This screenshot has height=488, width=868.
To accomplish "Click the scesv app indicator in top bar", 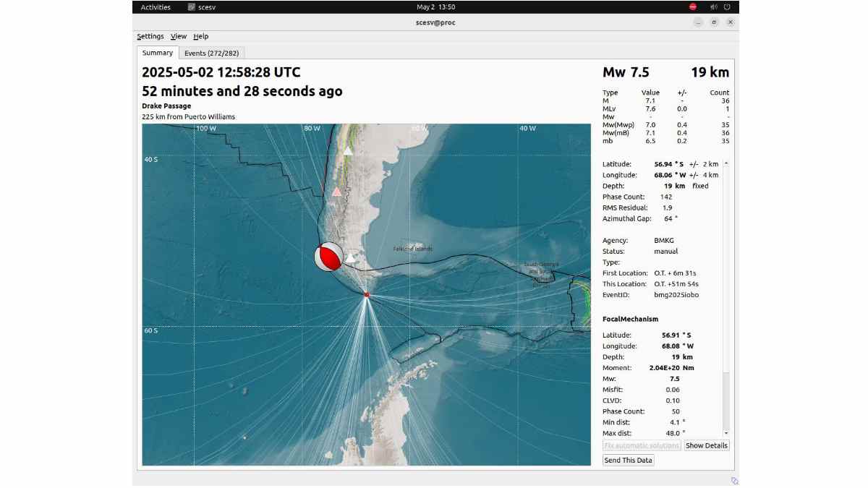I will (x=202, y=7).
